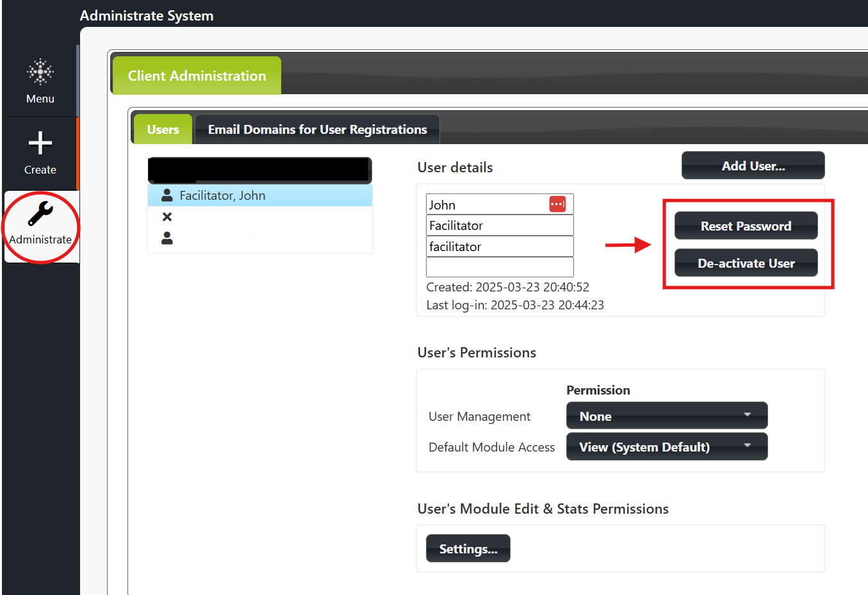Switch to the Users tab
This screenshot has width=868, height=595.
pyautogui.click(x=163, y=129)
